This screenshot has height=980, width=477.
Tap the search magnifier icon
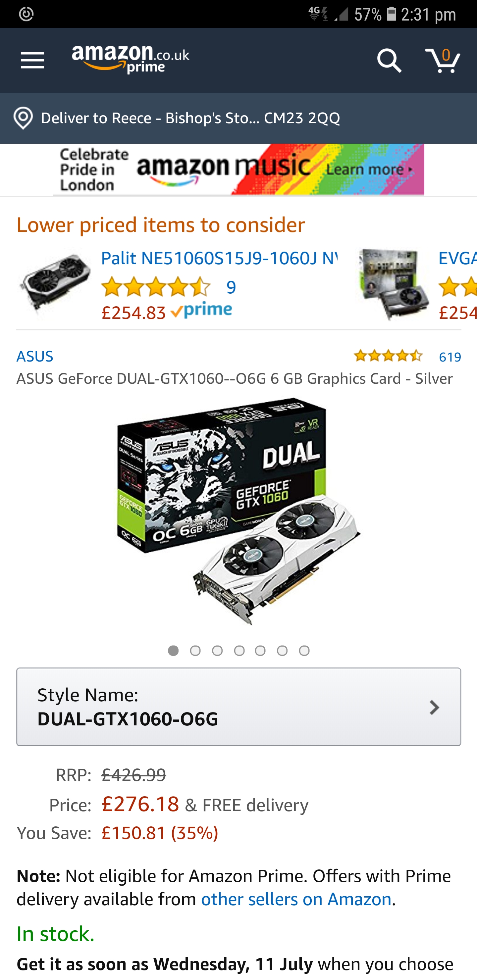tap(389, 60)
